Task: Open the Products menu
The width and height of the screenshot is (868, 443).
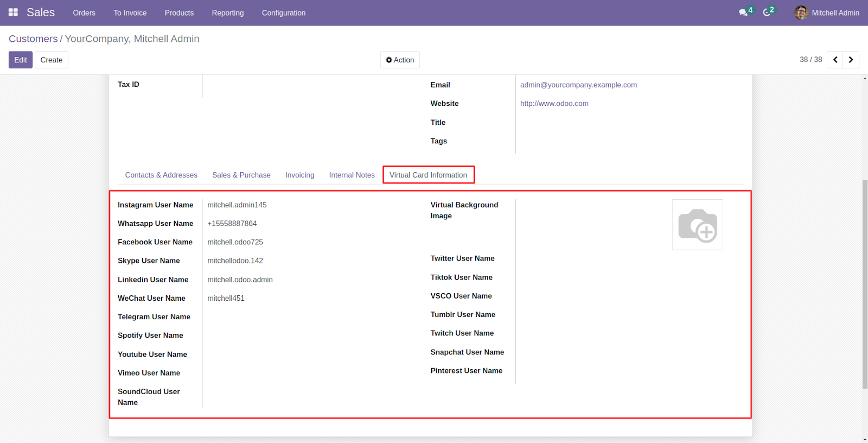Action: [x=179, y=13]
